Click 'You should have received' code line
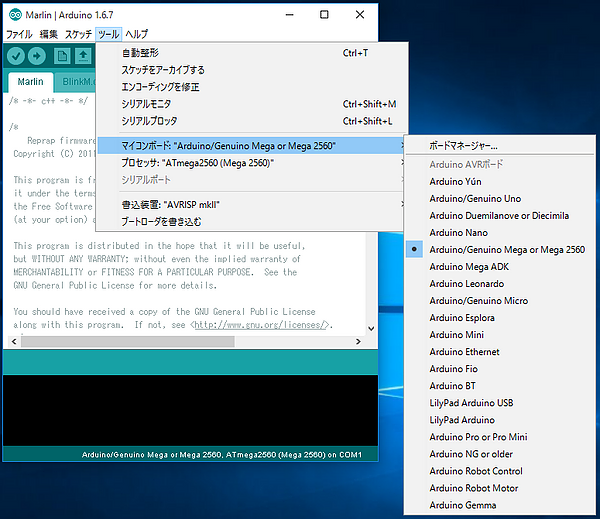Viewport: 600px width, 519px height. pos(164,312)
